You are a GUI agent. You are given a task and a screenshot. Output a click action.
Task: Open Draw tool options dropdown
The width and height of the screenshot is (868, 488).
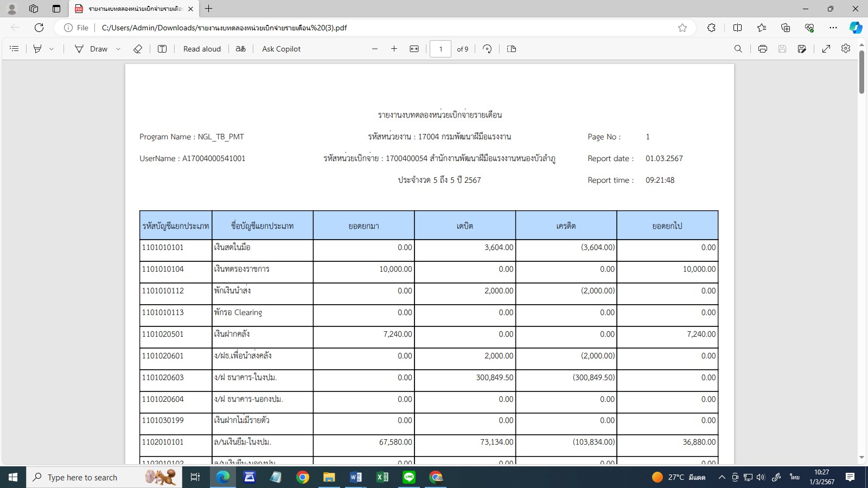(x=118, y=49)
